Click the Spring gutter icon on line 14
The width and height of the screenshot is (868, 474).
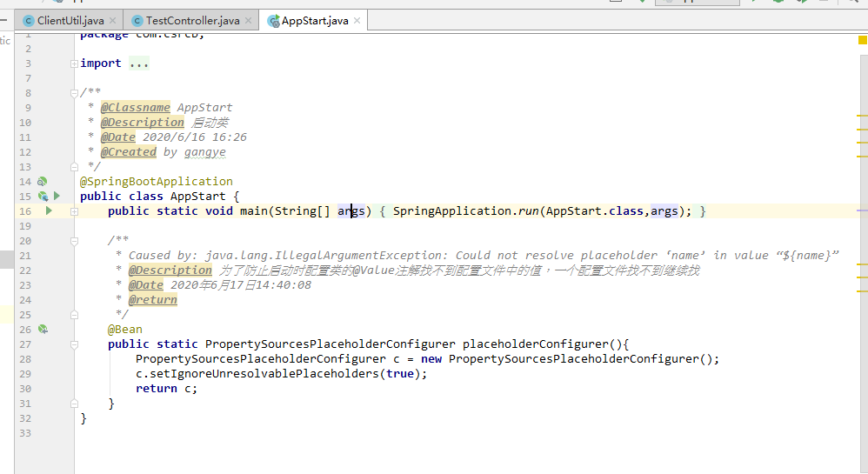click(42, 182)
